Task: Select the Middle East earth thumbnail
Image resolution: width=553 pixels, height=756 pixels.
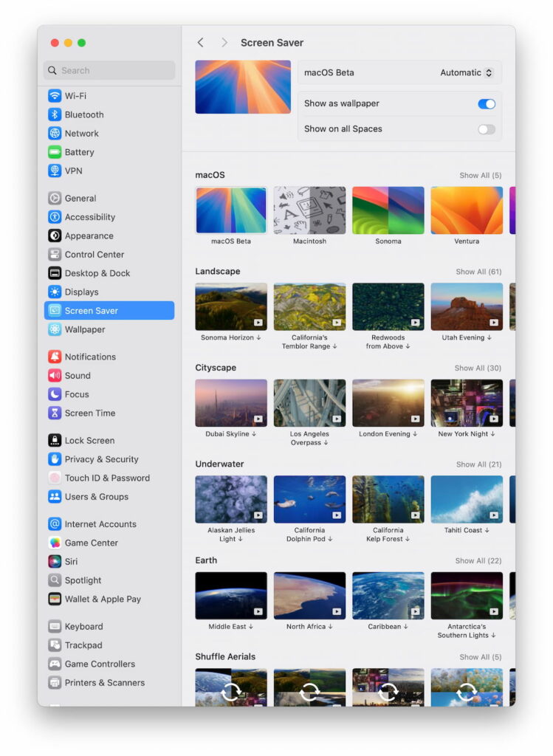Action: 231,596
